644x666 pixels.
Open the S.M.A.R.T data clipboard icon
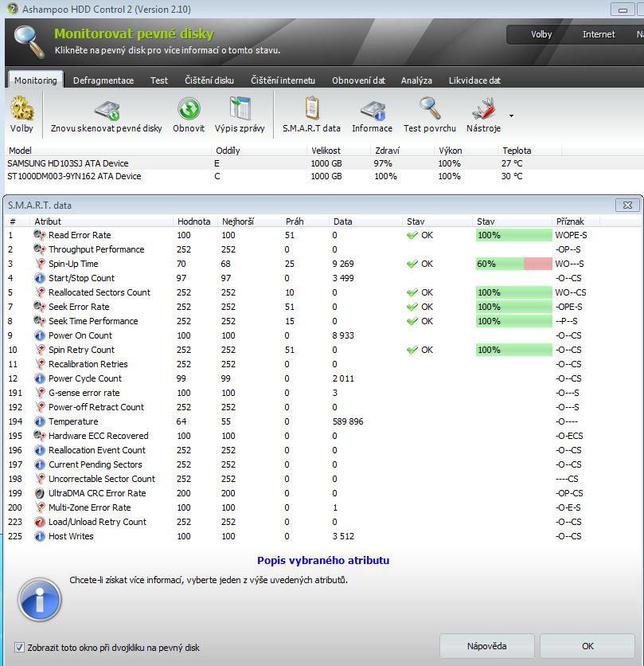pyautogui.click(x=312, y=108)
